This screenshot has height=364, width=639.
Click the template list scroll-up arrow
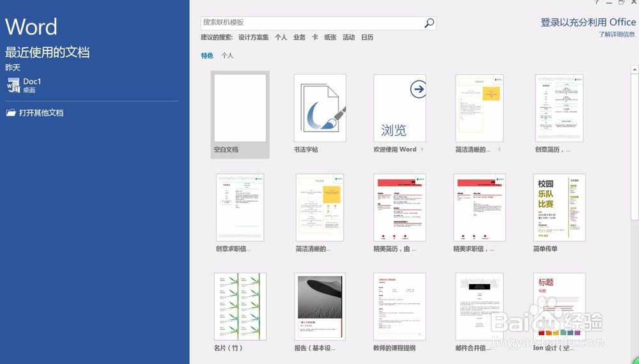[x=635, y=70]
